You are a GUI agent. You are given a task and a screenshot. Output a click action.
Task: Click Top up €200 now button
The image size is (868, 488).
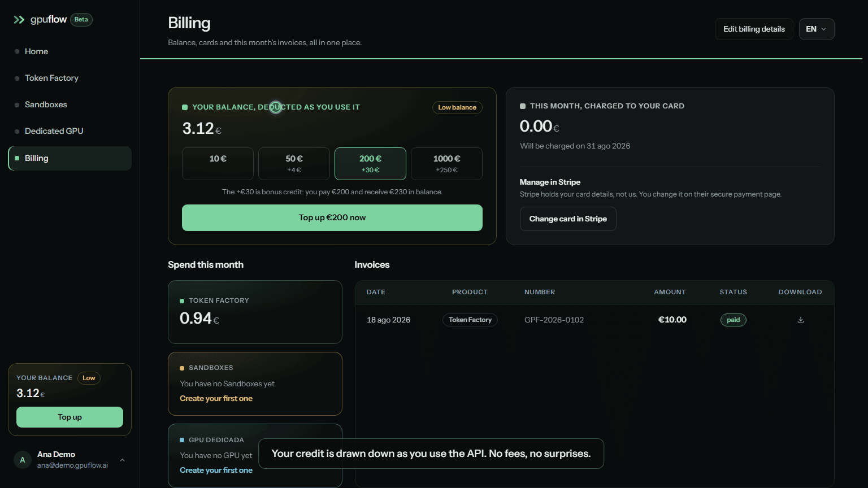[332, 217]
